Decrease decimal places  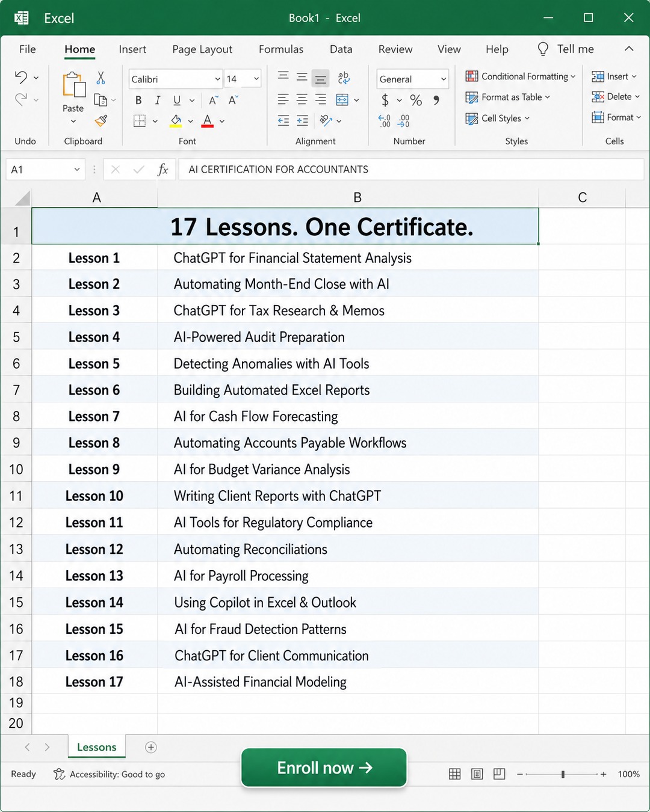pyautogui.click(x=404, y=121)
